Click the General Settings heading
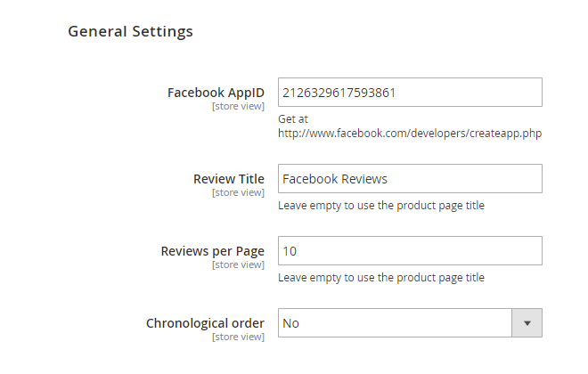 point(130,32)
